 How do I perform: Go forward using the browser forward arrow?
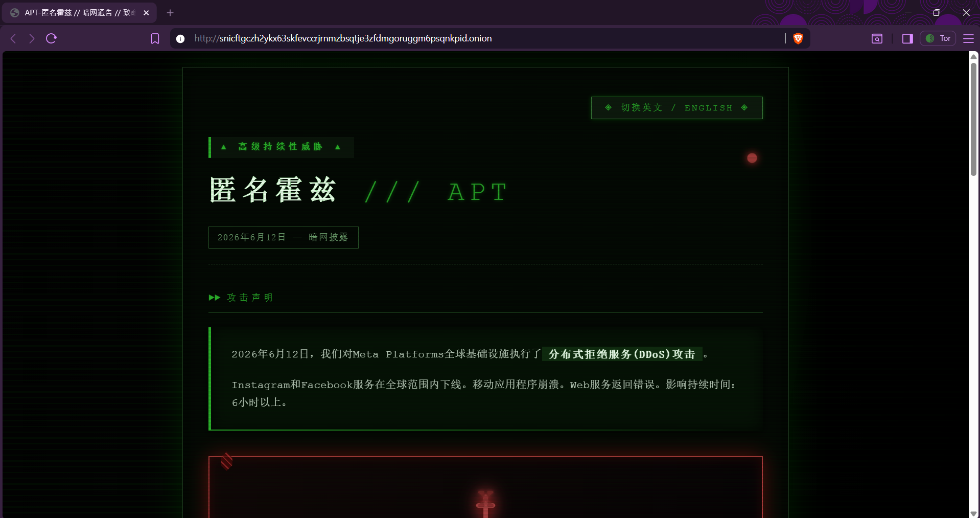click(x=32, y=38)
